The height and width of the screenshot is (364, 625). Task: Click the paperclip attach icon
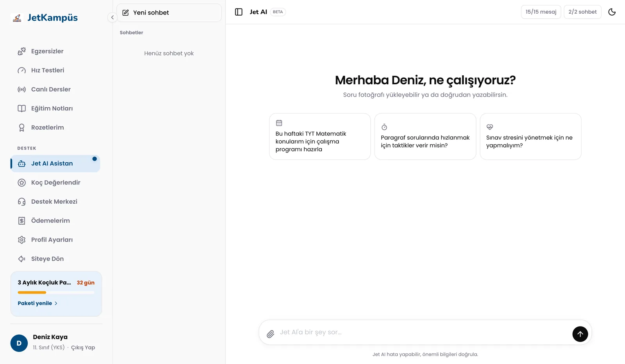pyautogui.click(x=270, y=334)
